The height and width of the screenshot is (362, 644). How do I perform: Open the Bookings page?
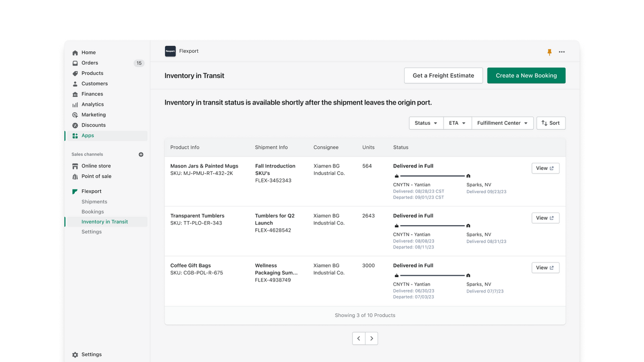(x=93, y=211)
